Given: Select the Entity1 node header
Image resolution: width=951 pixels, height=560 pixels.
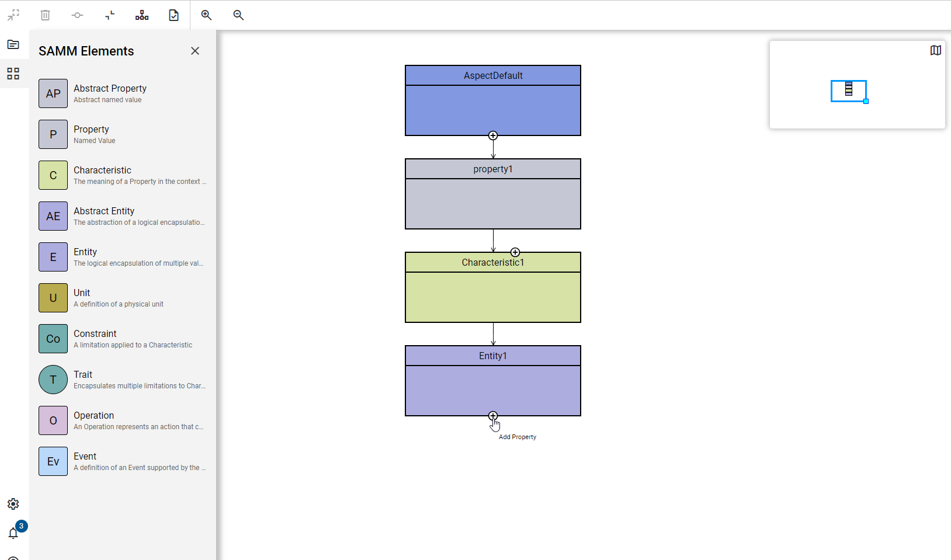Looking at the screenshot, I should point(493,356).
